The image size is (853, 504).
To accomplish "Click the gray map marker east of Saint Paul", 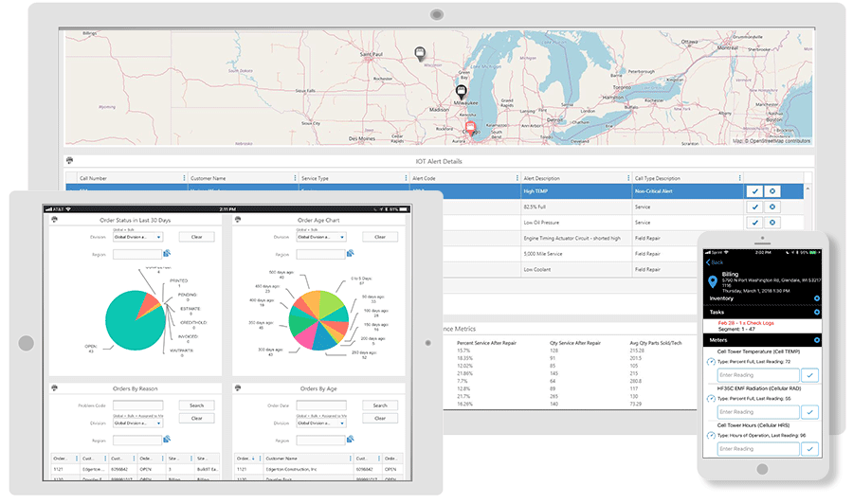I will coord(420,54).
